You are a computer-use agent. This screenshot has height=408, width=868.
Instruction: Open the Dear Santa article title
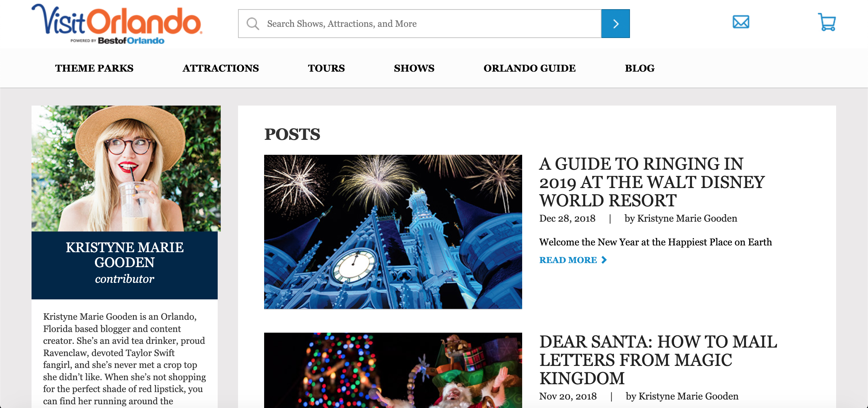tap(658, 360)
